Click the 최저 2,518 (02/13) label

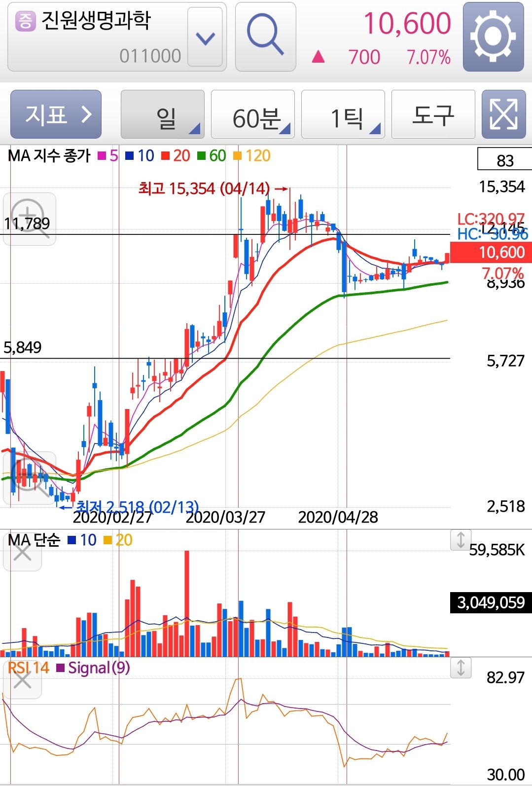point(137,506)
